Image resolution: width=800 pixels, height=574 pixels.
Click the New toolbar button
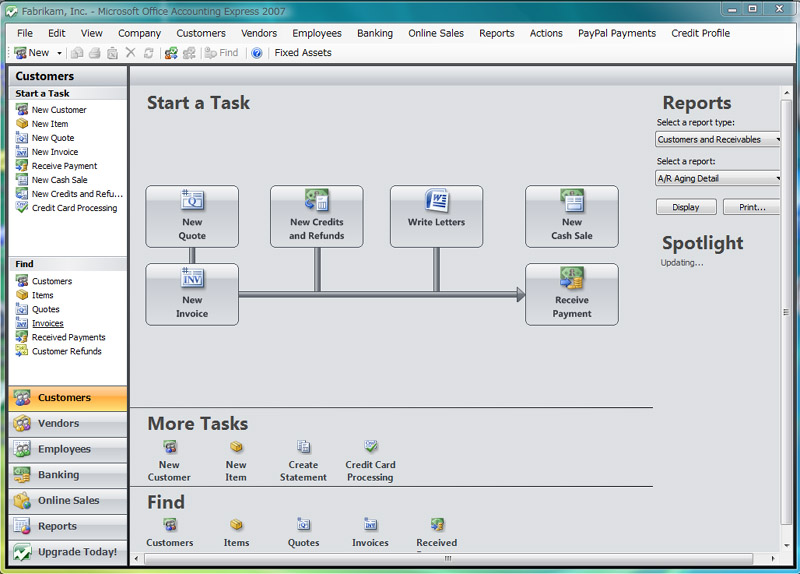tap(32, 53)
